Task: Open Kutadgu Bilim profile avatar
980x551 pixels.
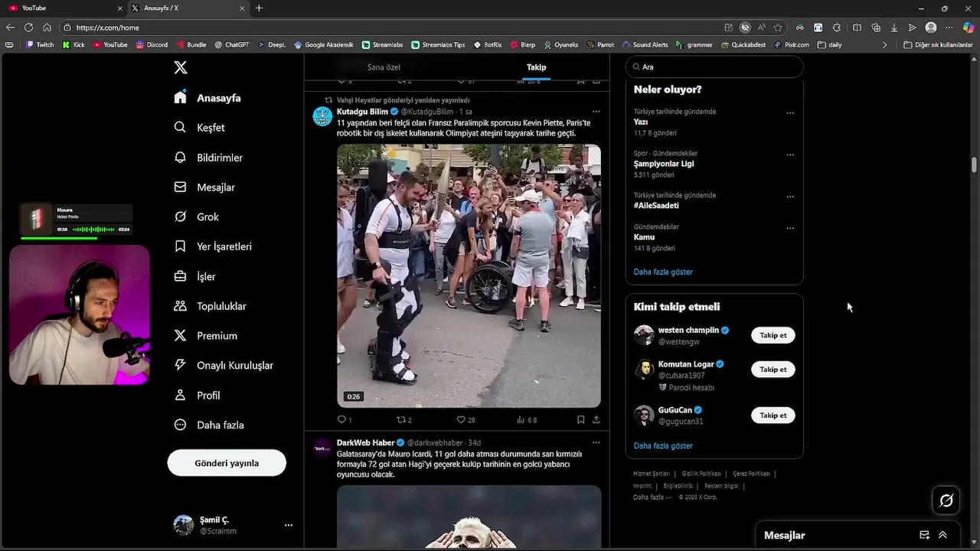Action: 323,116
